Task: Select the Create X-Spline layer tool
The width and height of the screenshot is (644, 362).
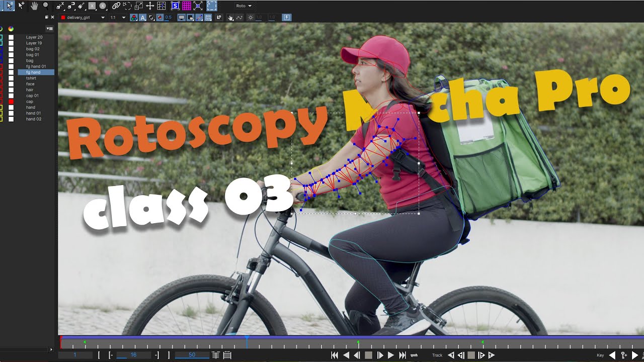Action: 60,6
